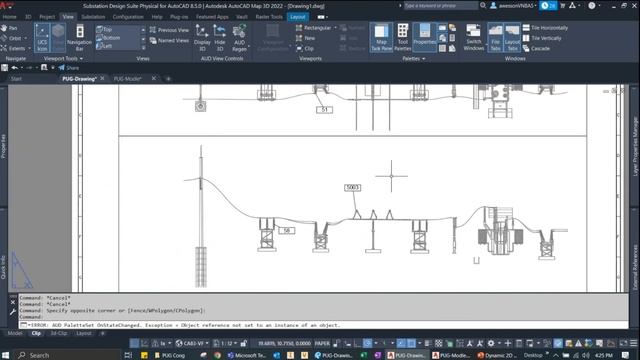Close the PUG-Drawing file tab
This screenshot has height=360, width=640.
[102, 78]
